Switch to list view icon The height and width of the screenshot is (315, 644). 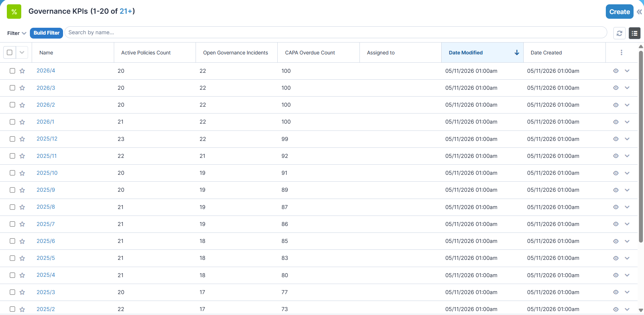click(x=634, y=33)
